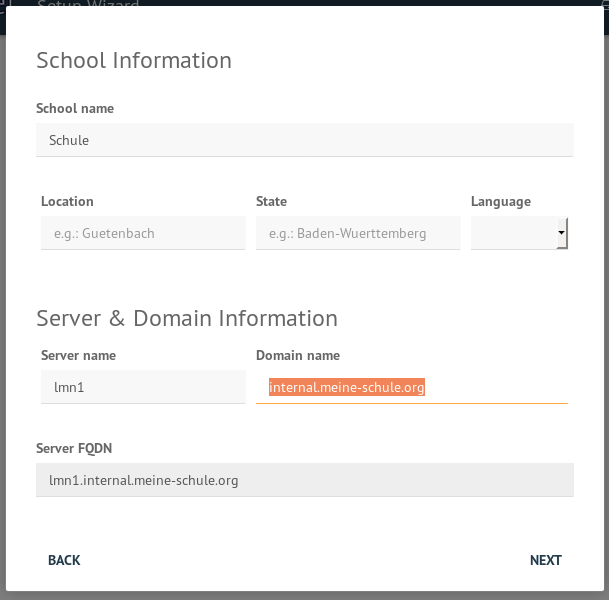
Task: Click the State input box
Action: tap(357, 234)
